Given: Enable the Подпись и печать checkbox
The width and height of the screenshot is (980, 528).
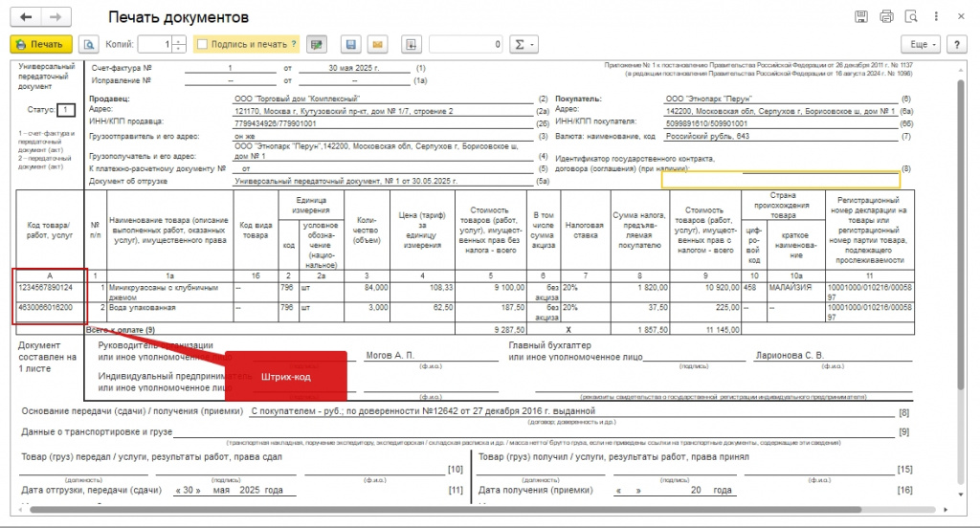Looking at the screenshot, I should [203, 44].
